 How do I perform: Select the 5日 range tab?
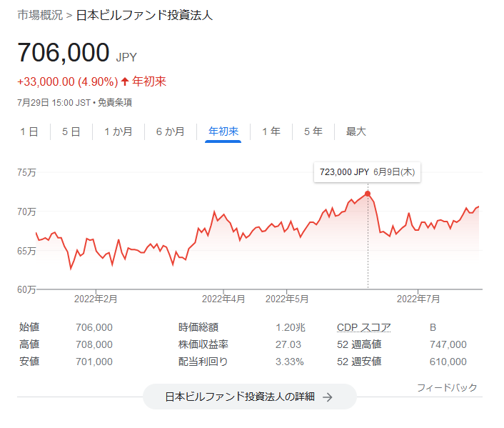(x=71, y=131)
